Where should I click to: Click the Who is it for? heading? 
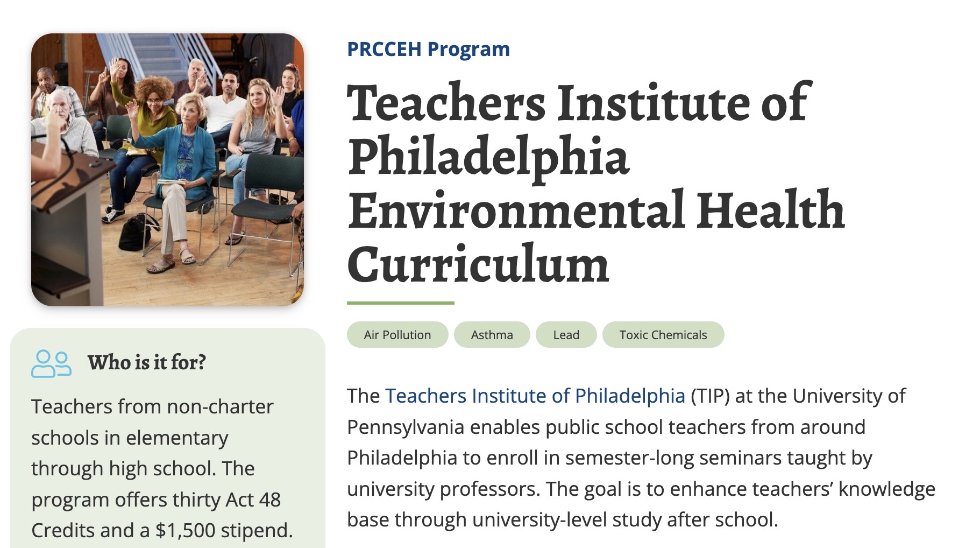147,363
